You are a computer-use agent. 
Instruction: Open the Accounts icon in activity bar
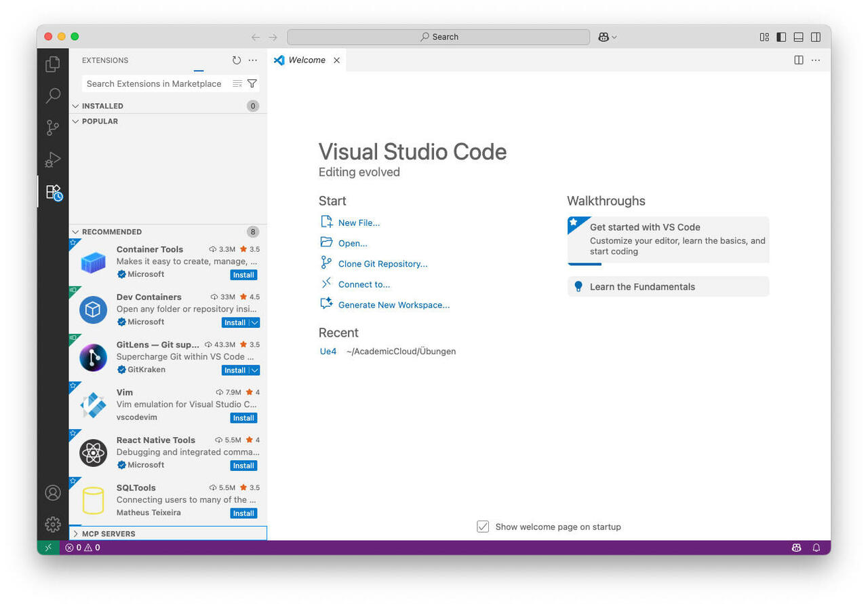pyautogui.click(x=53, y=493)
